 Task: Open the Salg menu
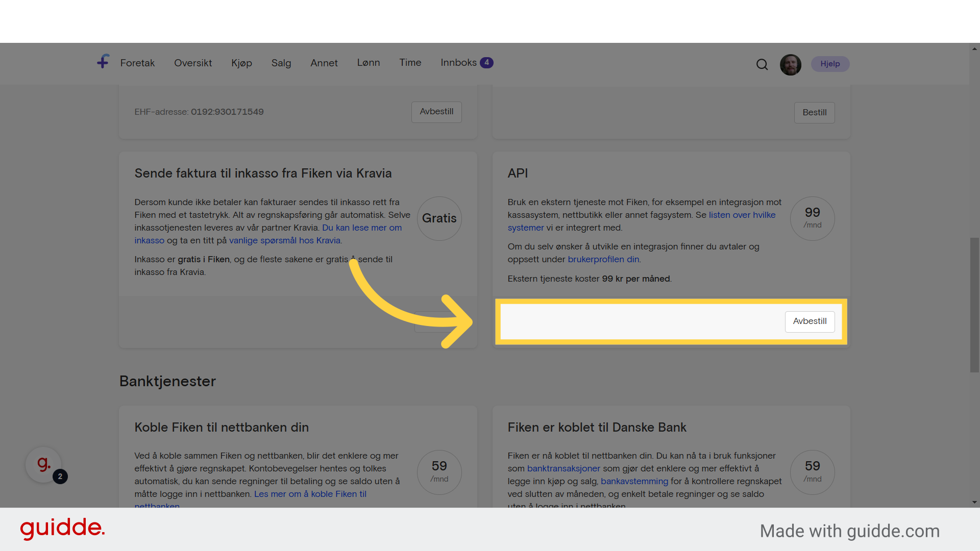coord(281,63)
